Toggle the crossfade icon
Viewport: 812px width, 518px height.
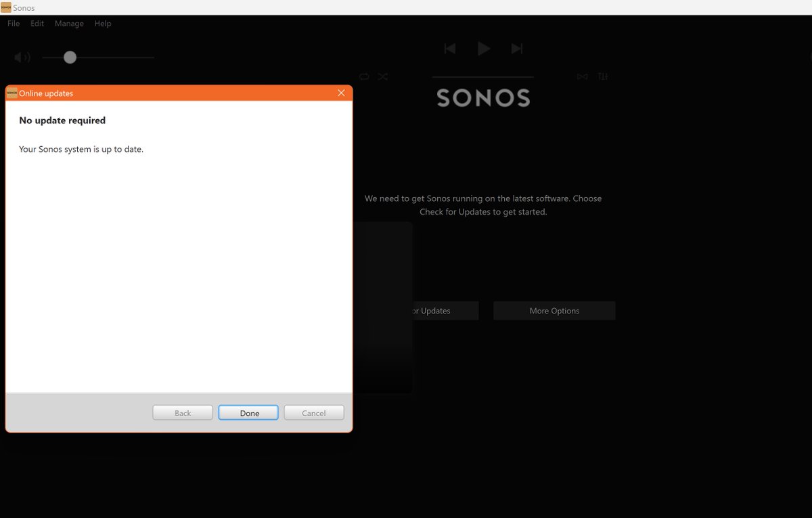[x=583, y=77]
